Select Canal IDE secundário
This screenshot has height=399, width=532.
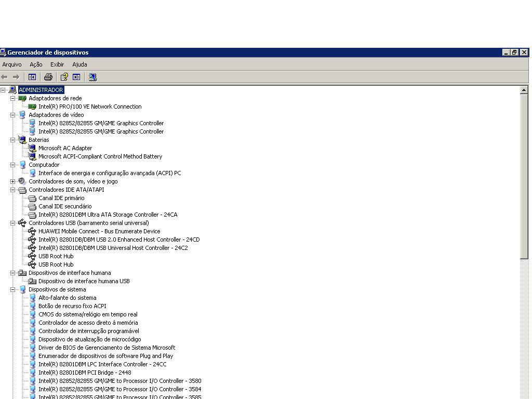pyautogui.click(x=65, y=206)
